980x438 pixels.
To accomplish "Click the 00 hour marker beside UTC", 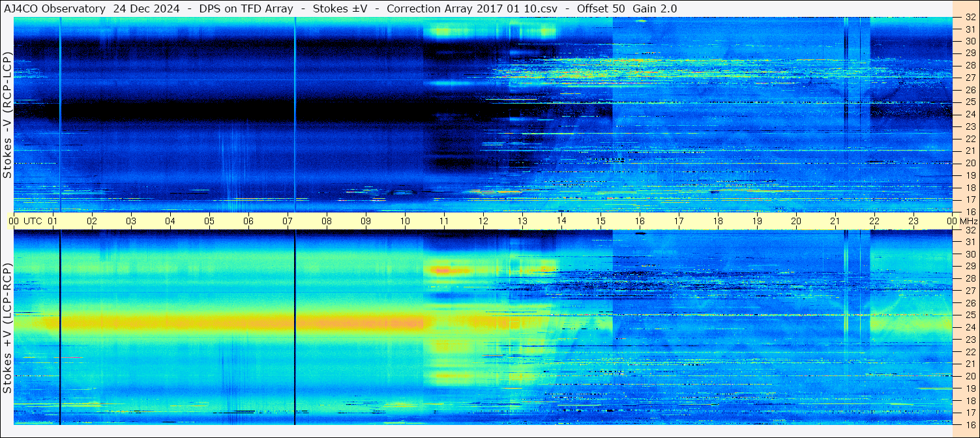I will [14, 221].
